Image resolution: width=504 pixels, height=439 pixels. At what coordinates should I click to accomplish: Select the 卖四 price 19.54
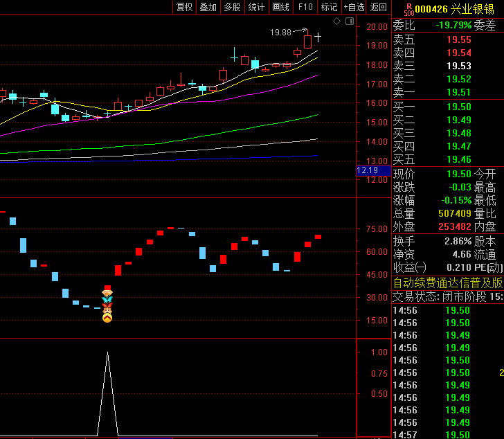[459, 53]
